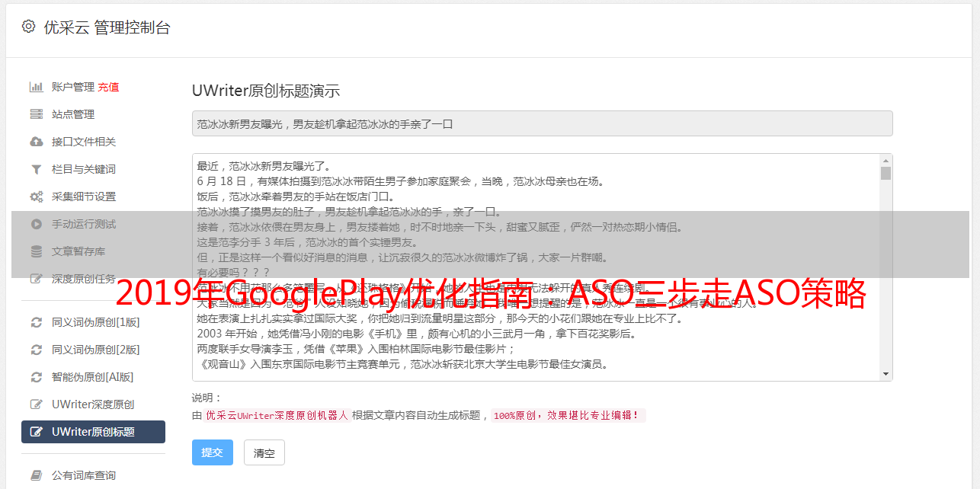The height and width of the screenshot is (489, 980).
Task: Click the line starting 2003 年开始
Action: (x=416, y=334)
